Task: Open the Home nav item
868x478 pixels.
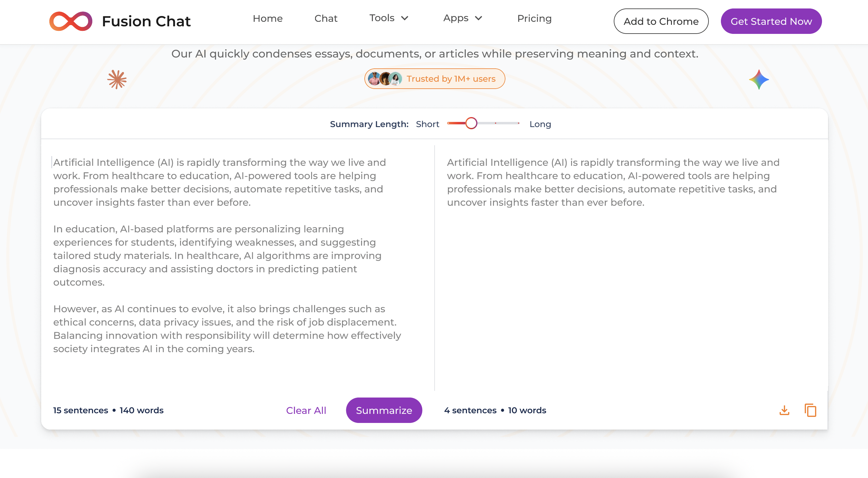Action: coord(268,18)
